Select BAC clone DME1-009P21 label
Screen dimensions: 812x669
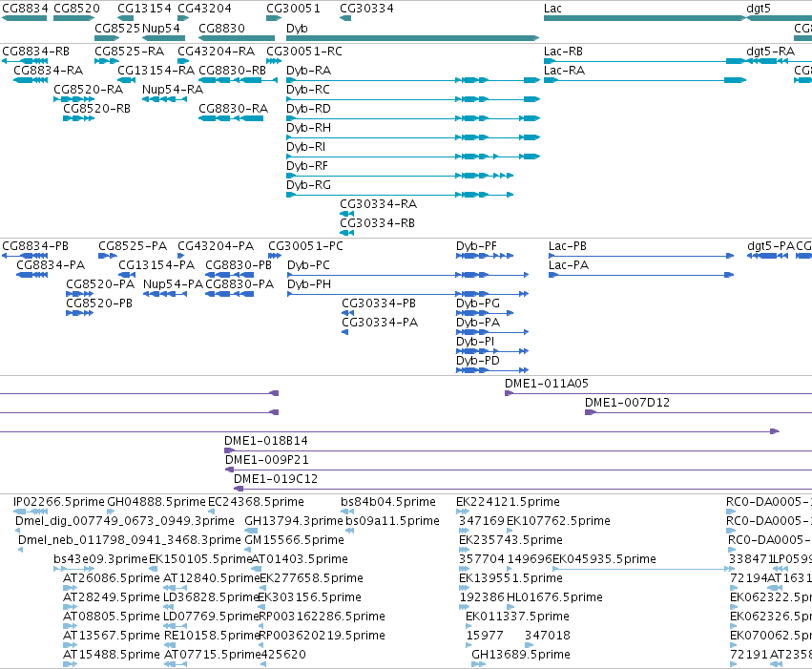coord(267,460)
